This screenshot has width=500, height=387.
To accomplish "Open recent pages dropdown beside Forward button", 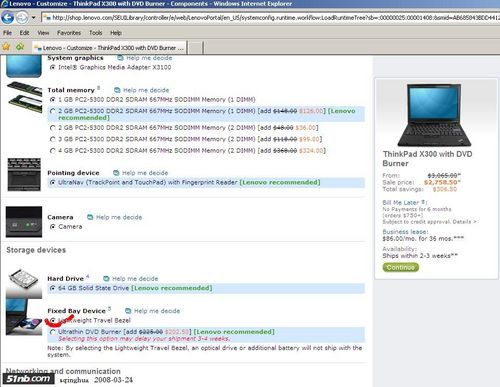I will pos(33,17).
